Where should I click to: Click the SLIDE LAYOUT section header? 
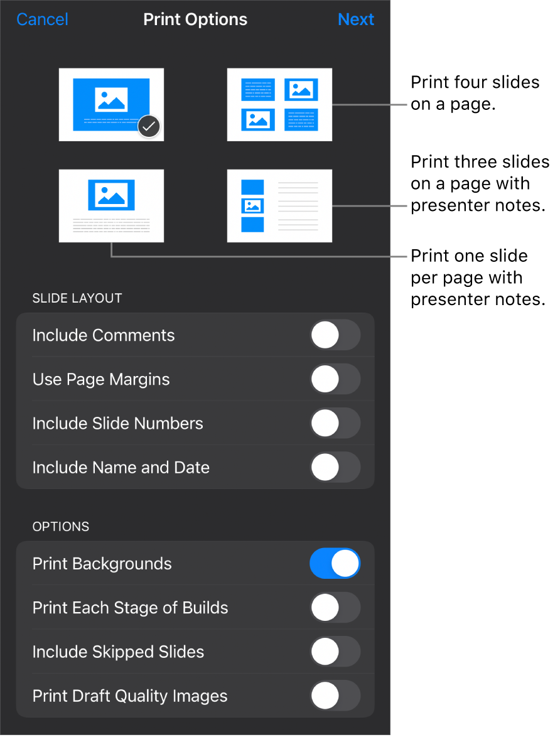click(77, 298)
